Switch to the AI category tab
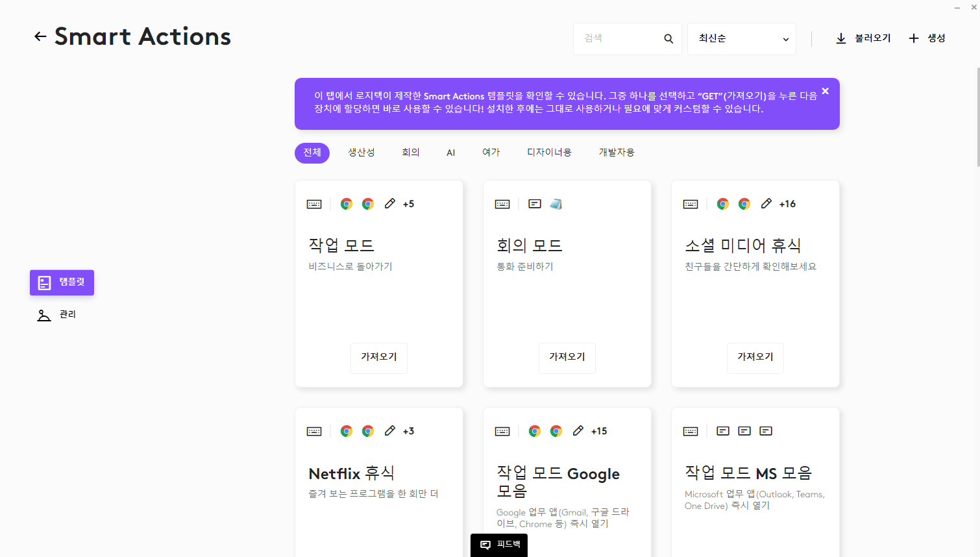The image size is (980, 557). point(450,153)
